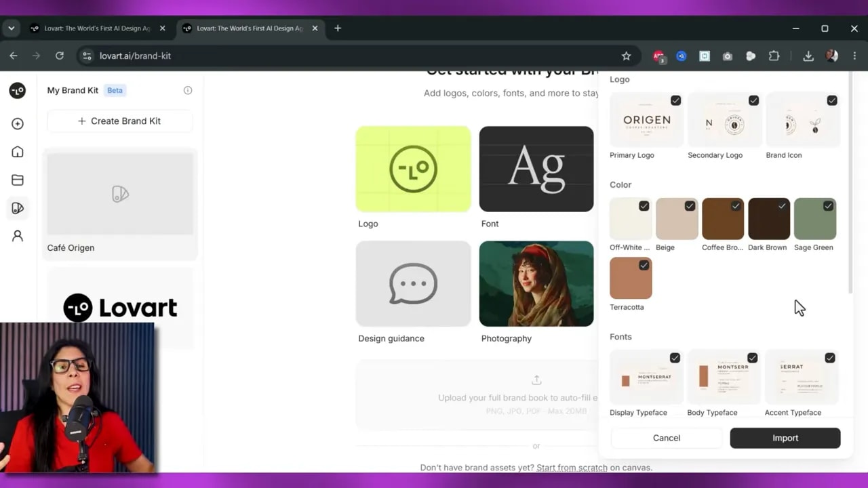Open the new project plus icon
This screenshot has height=488, width=868.
[18, 124]
